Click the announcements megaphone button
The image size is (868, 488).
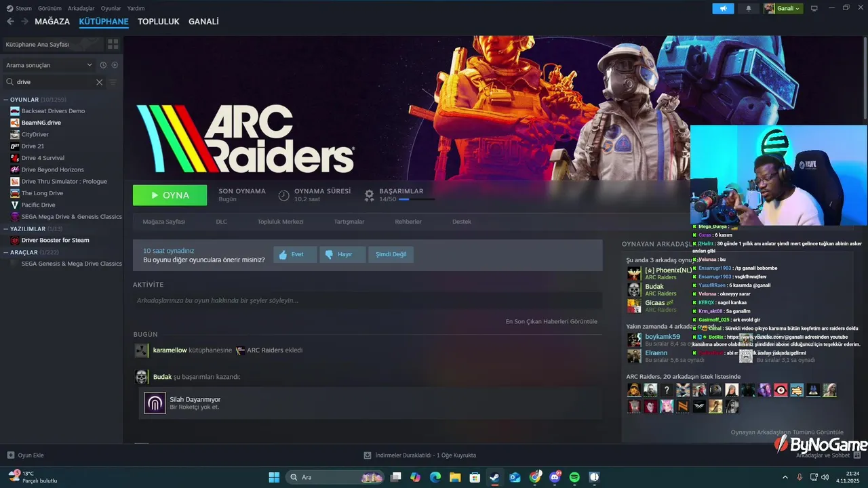pyautogui.click(x=723, y=8)
